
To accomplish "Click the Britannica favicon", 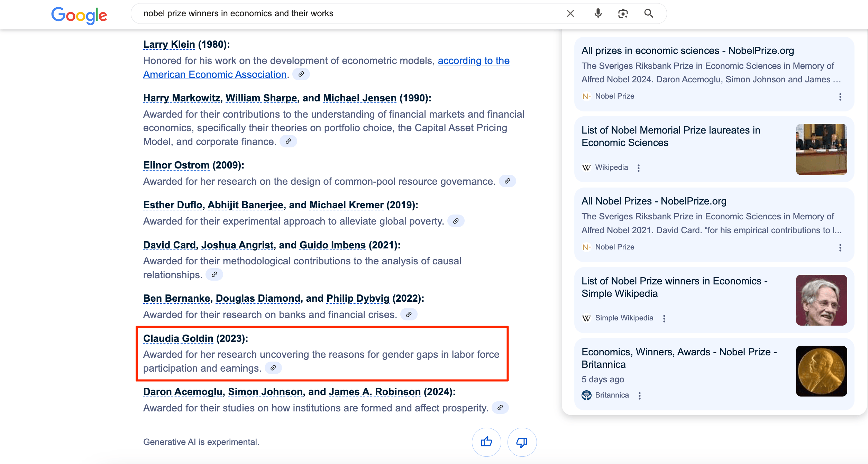I will [x=586, y=395].
